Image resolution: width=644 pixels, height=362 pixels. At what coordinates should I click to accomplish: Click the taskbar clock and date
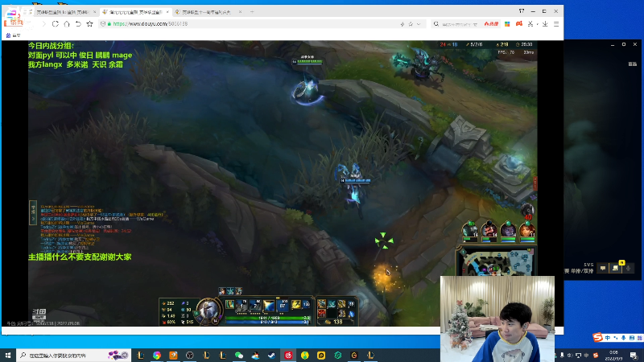[x=613, y=355]
